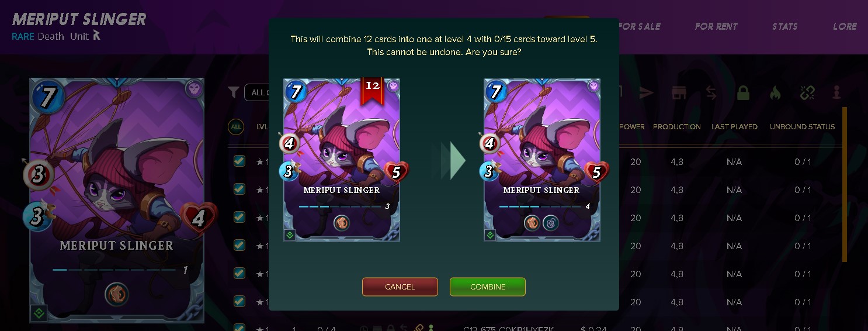
Task: Cancel the card combine dialog
Action: [x=400, y=287]
